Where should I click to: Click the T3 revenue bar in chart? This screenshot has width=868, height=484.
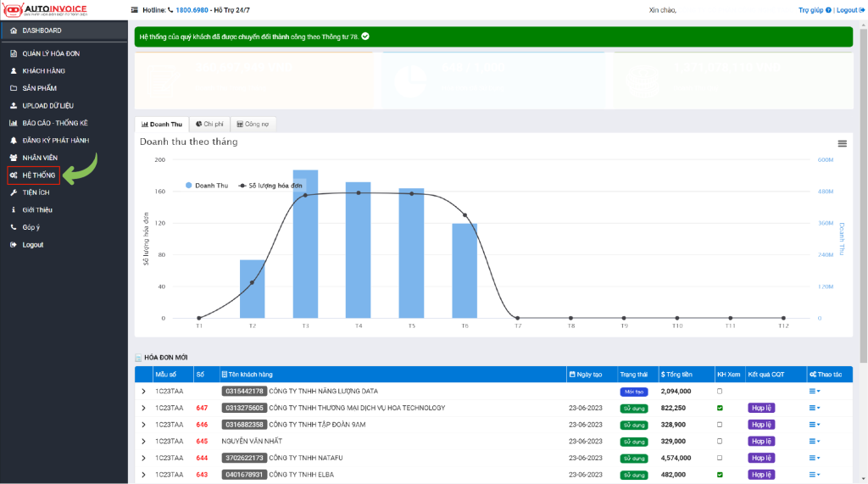click(x=305, y=243)
